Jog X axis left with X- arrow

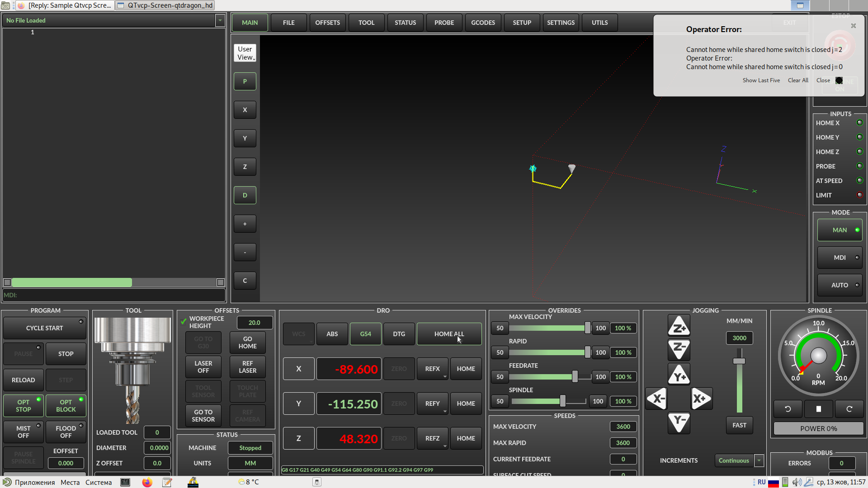656,399
